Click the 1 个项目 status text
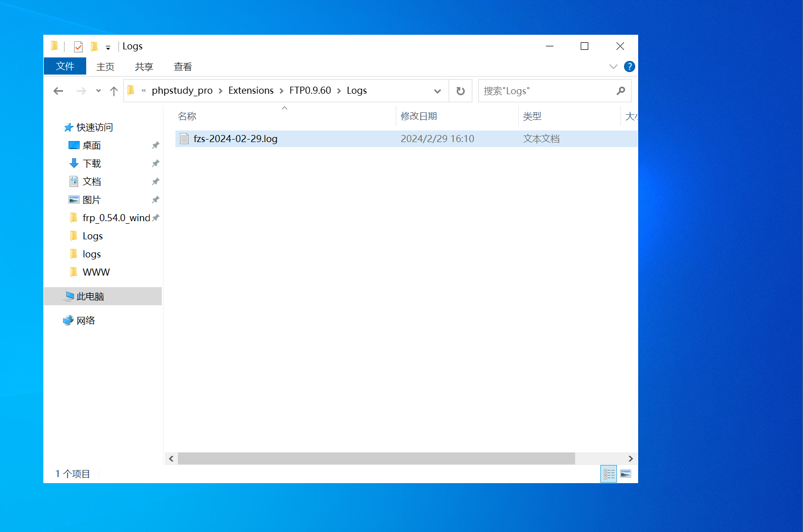The height and width of the screenshot is (532, 803). coord(73,474)
